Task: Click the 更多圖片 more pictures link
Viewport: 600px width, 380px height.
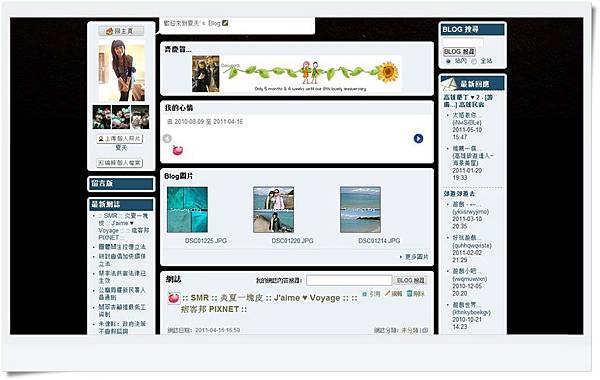Action: coord(417,257)
